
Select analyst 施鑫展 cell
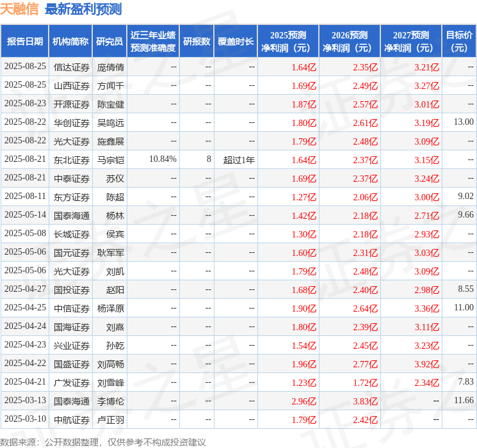click(x=111, y=141)
